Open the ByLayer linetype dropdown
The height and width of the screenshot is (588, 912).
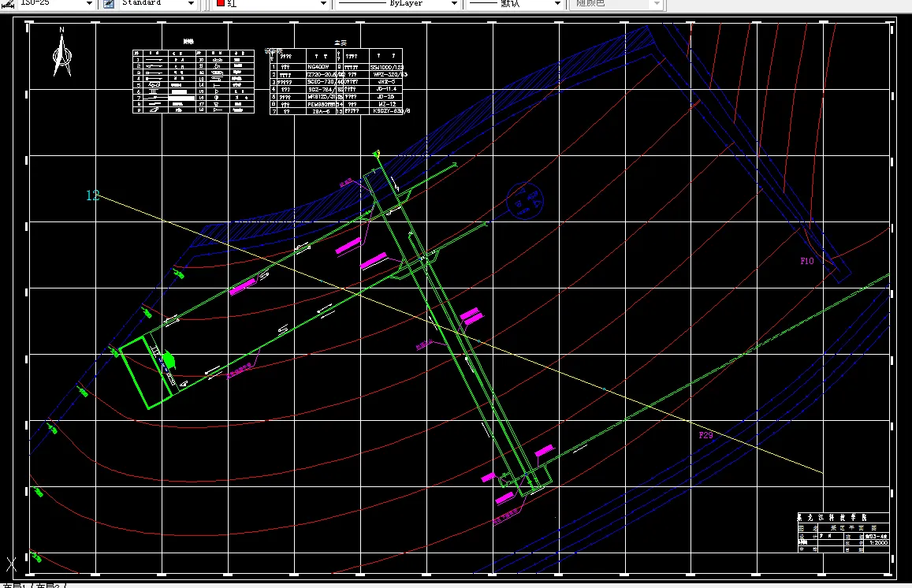pyautogui.click(x=454, y=3)
